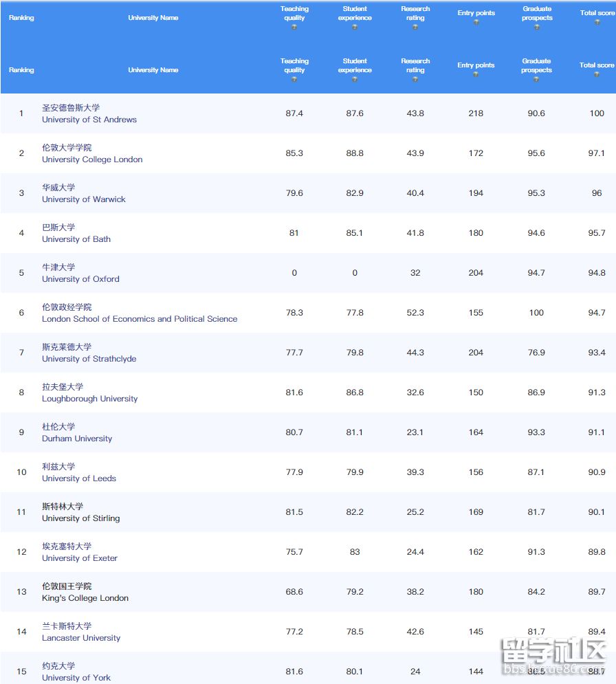Image resolution: width=616 pixels, height=684 pixels.
Task: Click the Graduate prospects help icon in upper header row
Action: coord(537,27)
